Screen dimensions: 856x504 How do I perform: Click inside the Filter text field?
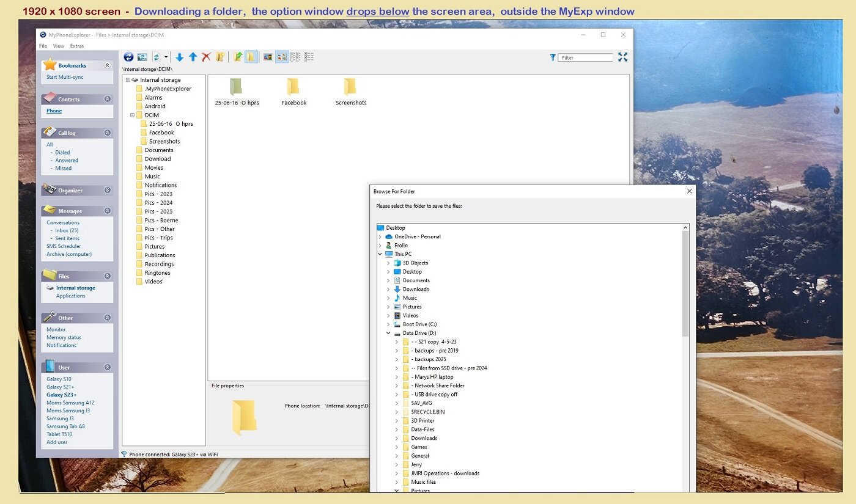pos(586,57)
